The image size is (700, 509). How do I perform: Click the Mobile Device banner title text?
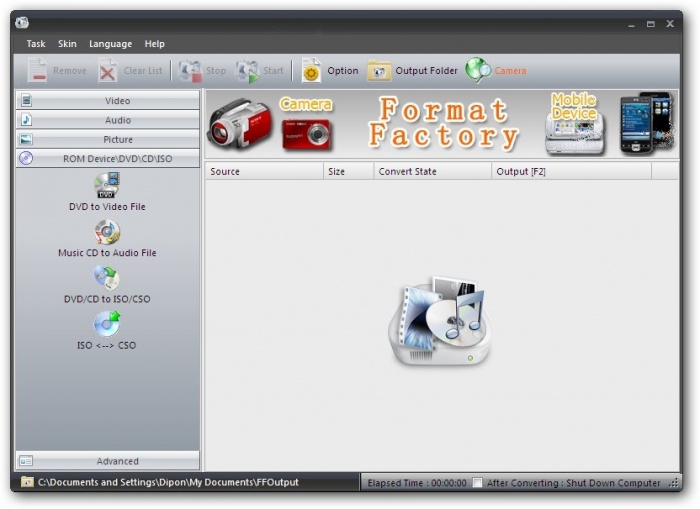click(574, 106)
